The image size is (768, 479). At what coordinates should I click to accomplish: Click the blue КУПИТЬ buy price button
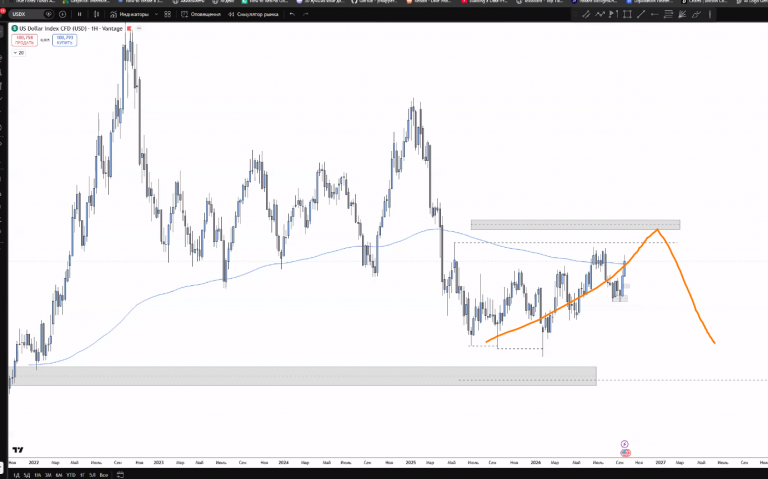pyautogui.click(x=65, y=40)
